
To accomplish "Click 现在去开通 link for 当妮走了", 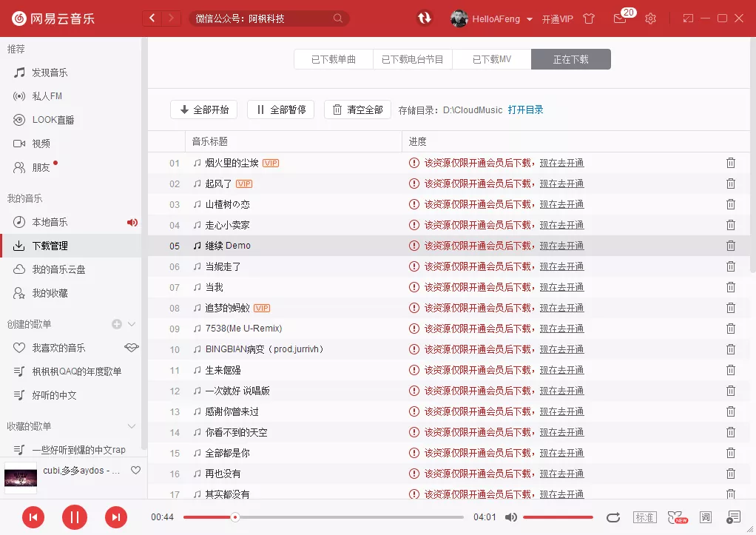I will [561, 267].
